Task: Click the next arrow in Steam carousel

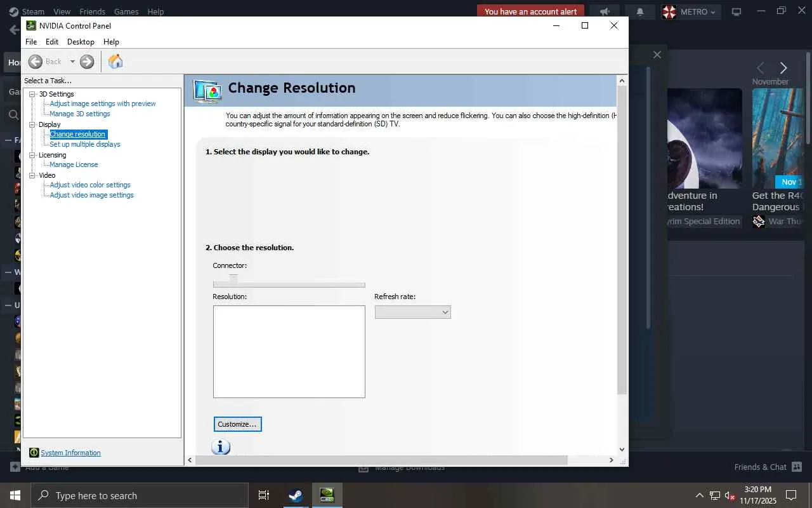Action: 783,68
